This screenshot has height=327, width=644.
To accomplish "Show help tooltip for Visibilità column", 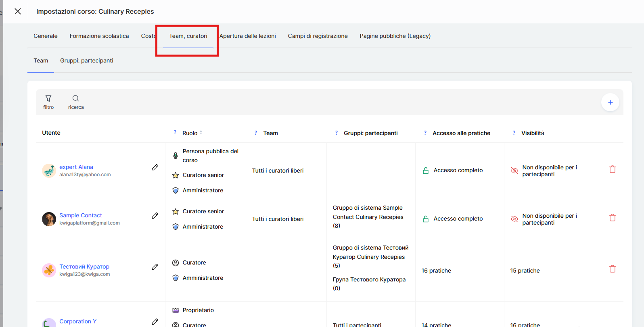I will coord(514,133).
